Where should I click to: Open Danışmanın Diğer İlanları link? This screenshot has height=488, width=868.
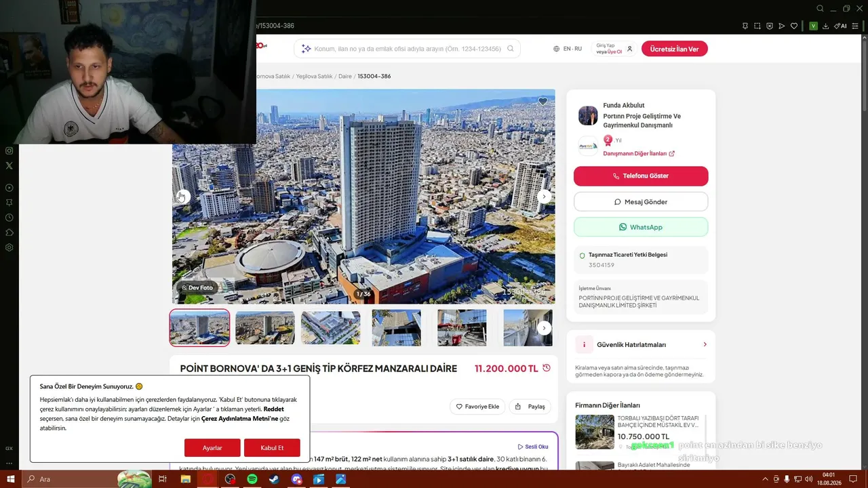pos(639,154)
